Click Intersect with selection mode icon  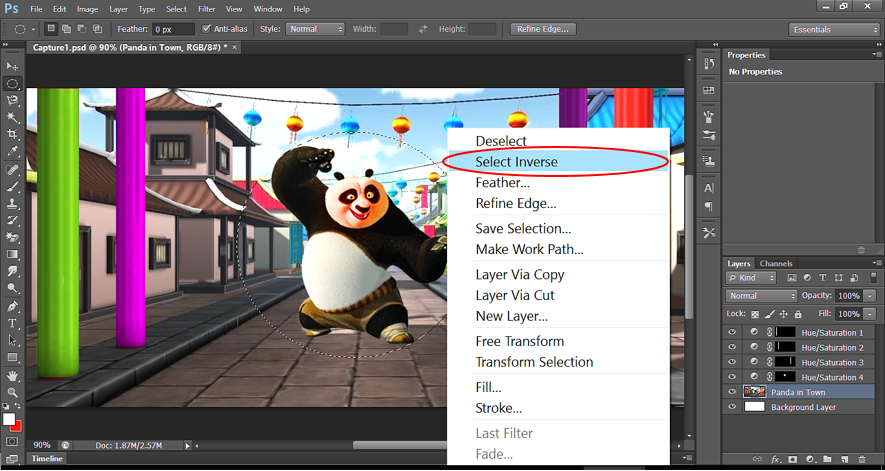(97, 29)
